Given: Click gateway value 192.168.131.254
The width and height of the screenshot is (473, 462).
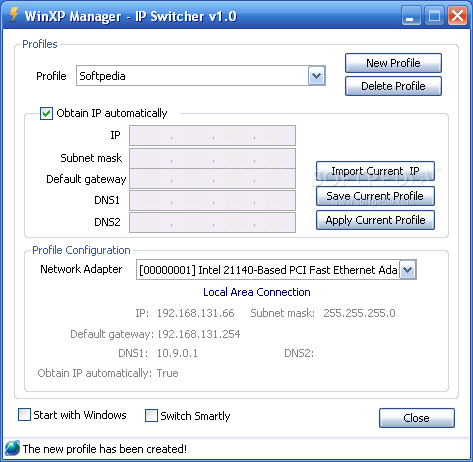Looking at the screenshot, I should tap(199, 334).
